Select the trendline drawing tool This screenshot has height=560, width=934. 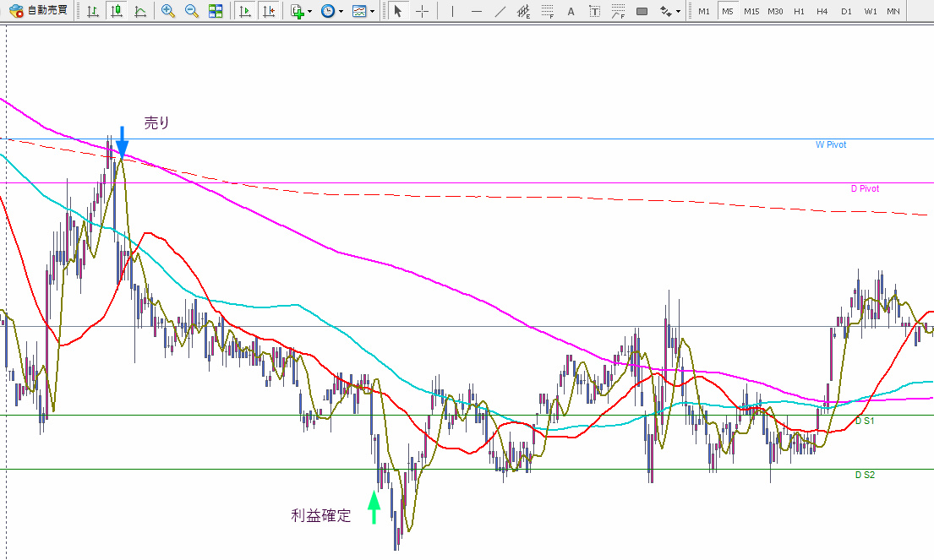(x=500, y=11)
